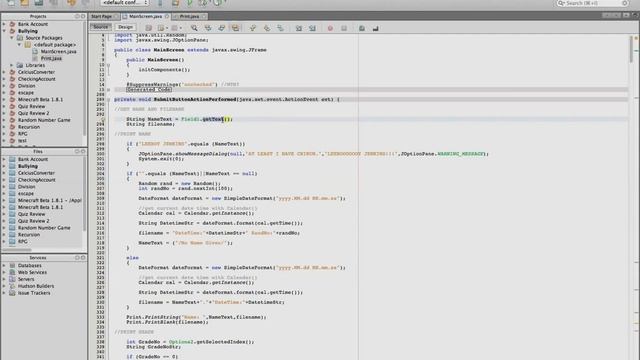Screen dimensions: 640x360
Task: Select Hudson Builders in the Services panel
Action: coord(36,286)
